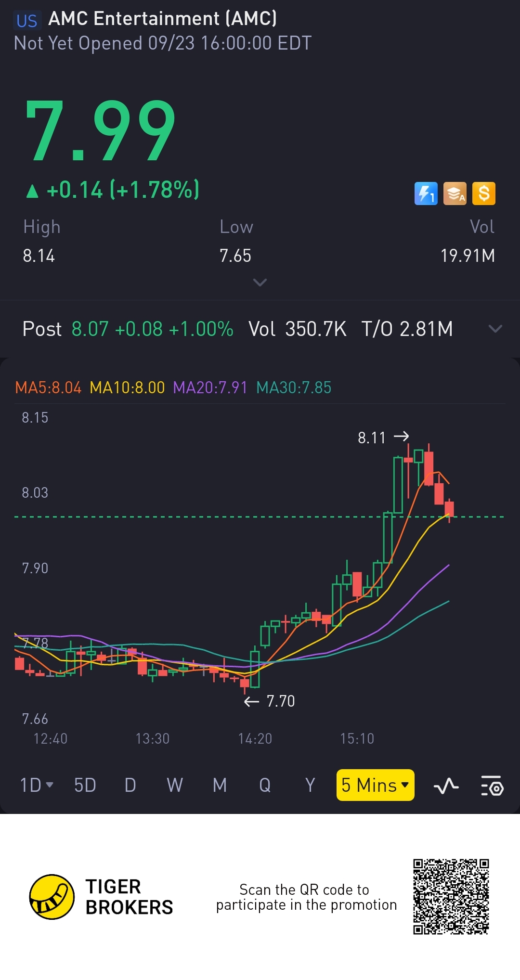Viewport: 520px width, 980px height.
Task: Tap the orange stacked coins icon
Action: pos(455,193)
